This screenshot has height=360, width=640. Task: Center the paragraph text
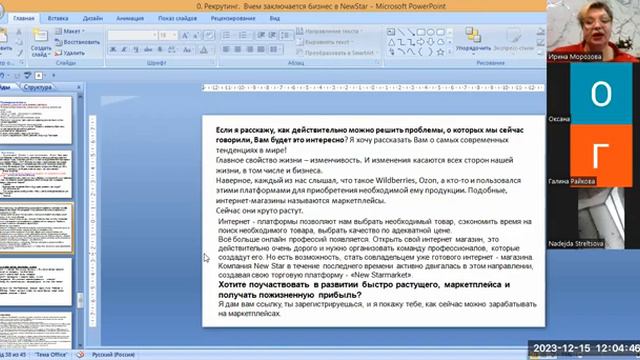point(238,49)
